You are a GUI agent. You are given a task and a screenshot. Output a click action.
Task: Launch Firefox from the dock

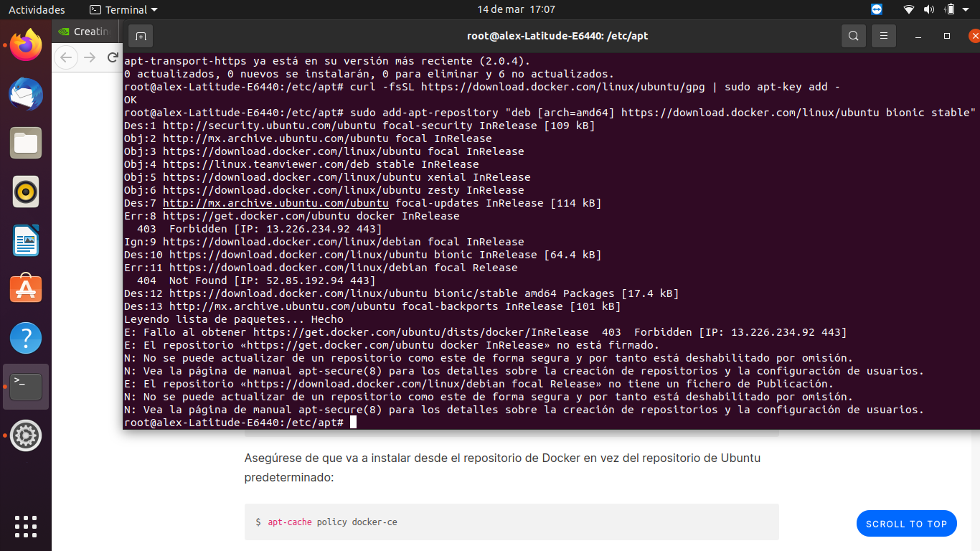tap(25, 45)
